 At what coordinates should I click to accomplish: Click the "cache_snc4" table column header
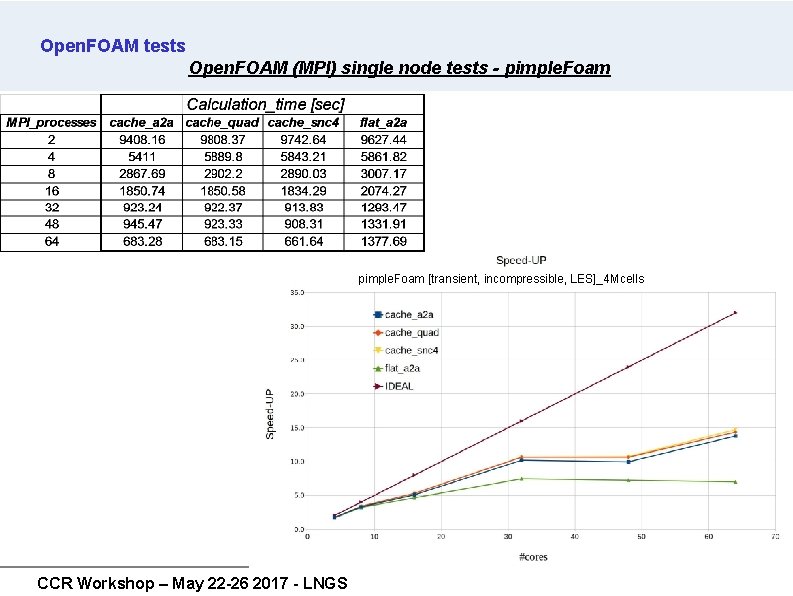coord(303,122)
